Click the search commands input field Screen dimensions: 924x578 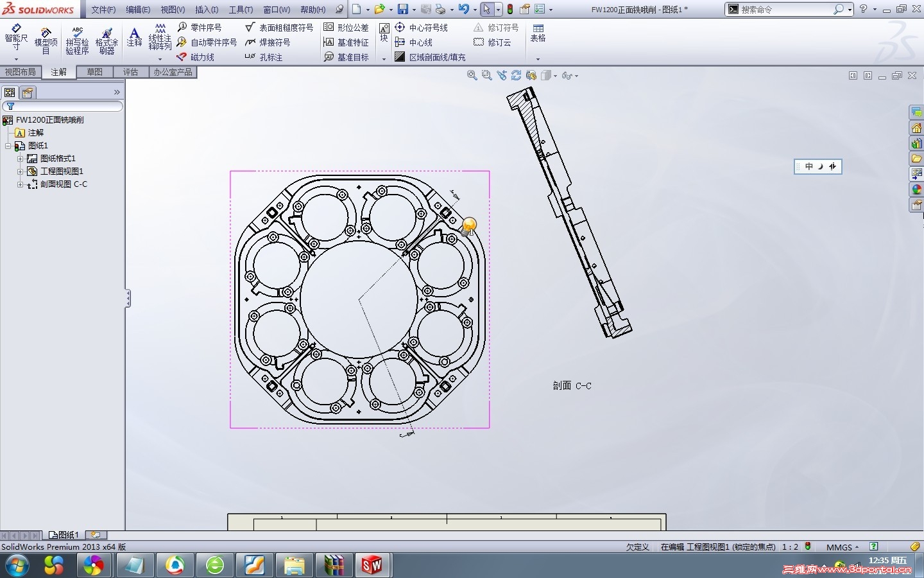pyautogui.click(x=785, y=10)
